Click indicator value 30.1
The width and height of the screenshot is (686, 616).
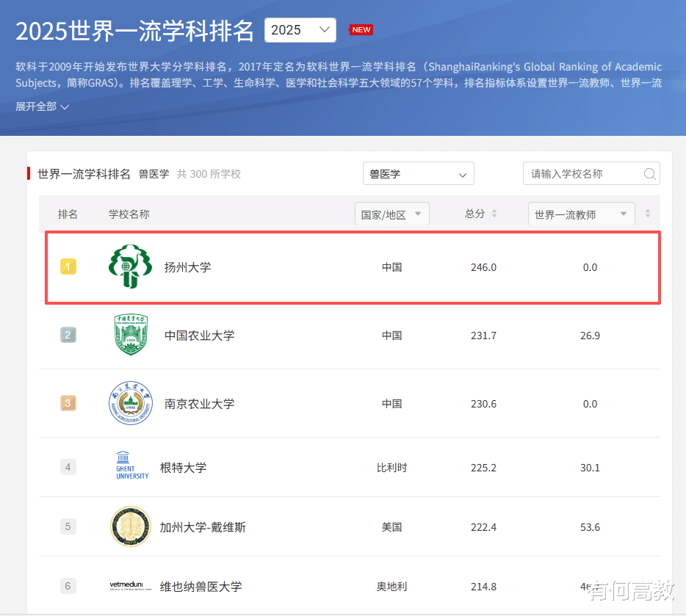(x=590, y=468)
